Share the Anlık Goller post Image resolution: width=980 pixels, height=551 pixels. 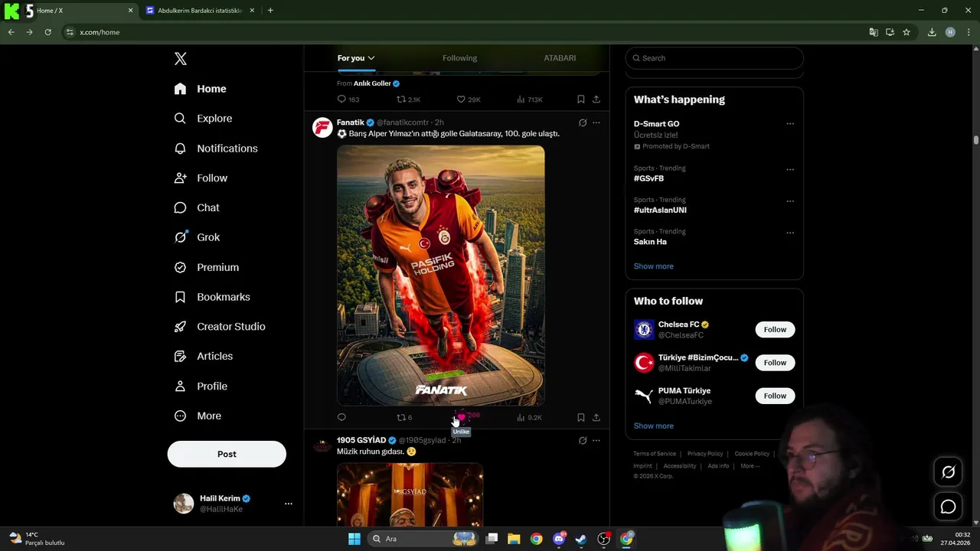tap(596, 99)
